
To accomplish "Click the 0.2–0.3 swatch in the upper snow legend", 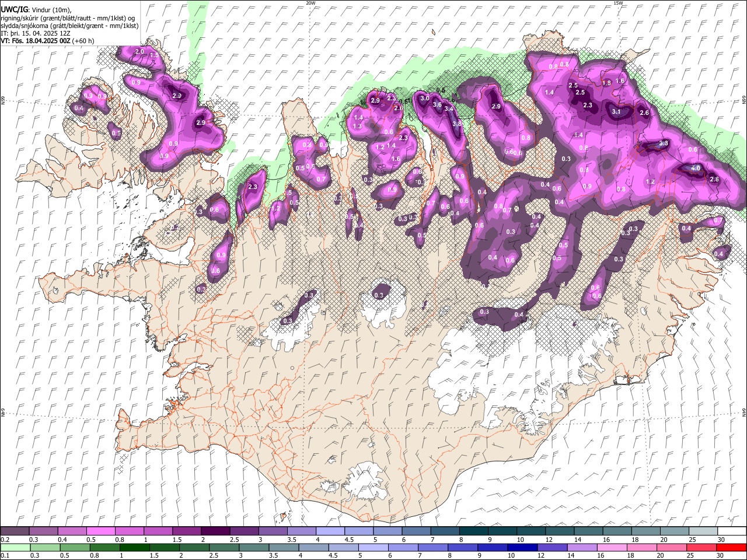I will [x=15, y=531].
